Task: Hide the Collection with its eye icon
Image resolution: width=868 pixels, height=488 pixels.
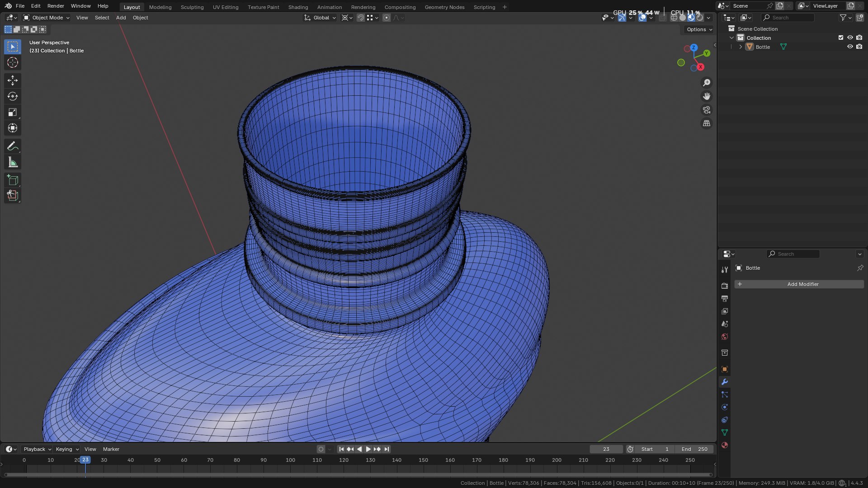Action: [850, 38]
